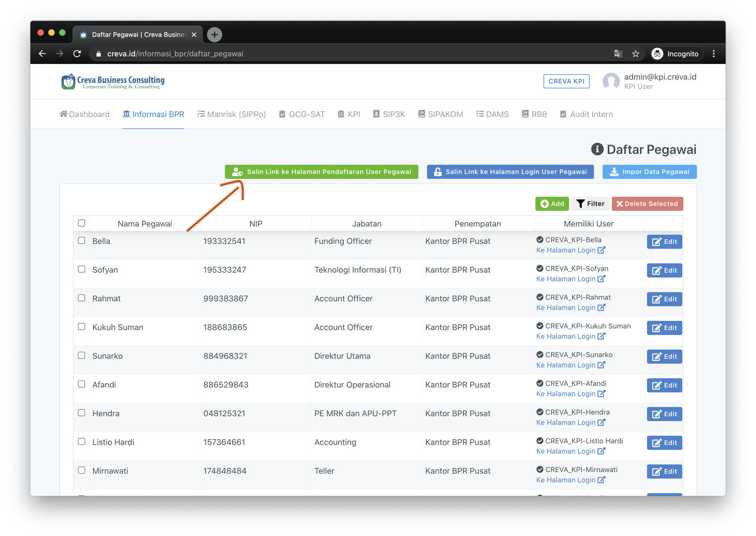This screenshot has height=536, width=756.
Task: Go to the Dashboard menu
Action: click(85, 114)
